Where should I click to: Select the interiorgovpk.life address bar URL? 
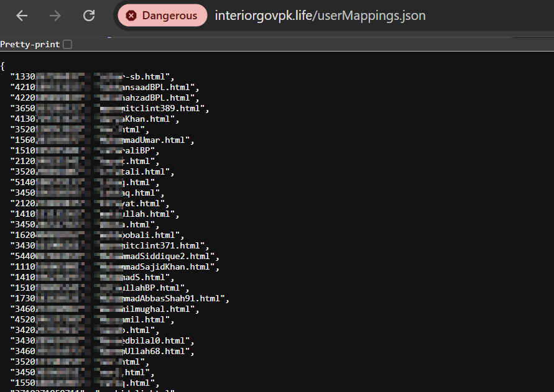[x=320, y=16]
